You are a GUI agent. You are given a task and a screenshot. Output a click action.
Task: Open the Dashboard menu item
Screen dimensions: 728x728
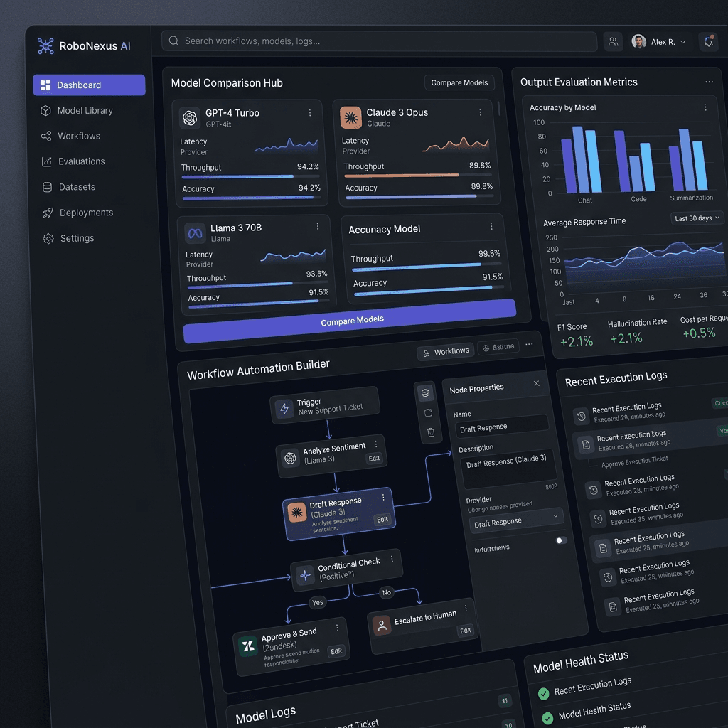pos(89,85)
